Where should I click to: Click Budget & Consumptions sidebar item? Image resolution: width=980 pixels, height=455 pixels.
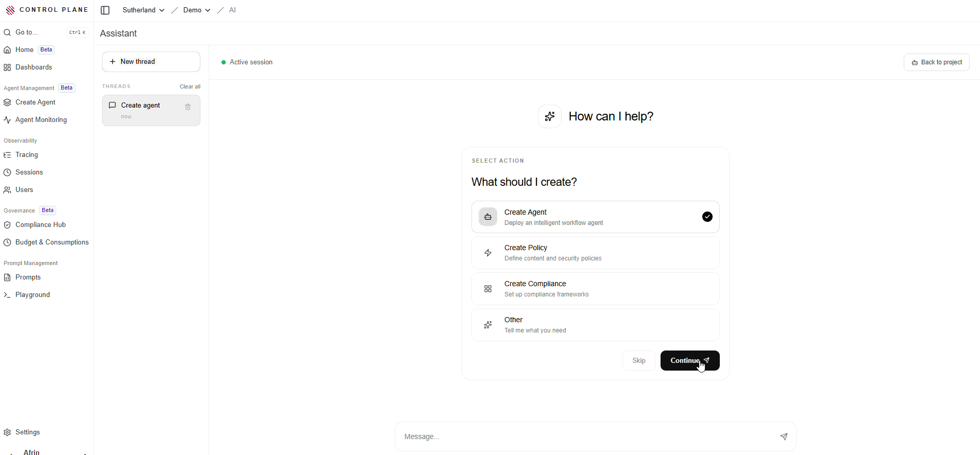tap(52, 242)
